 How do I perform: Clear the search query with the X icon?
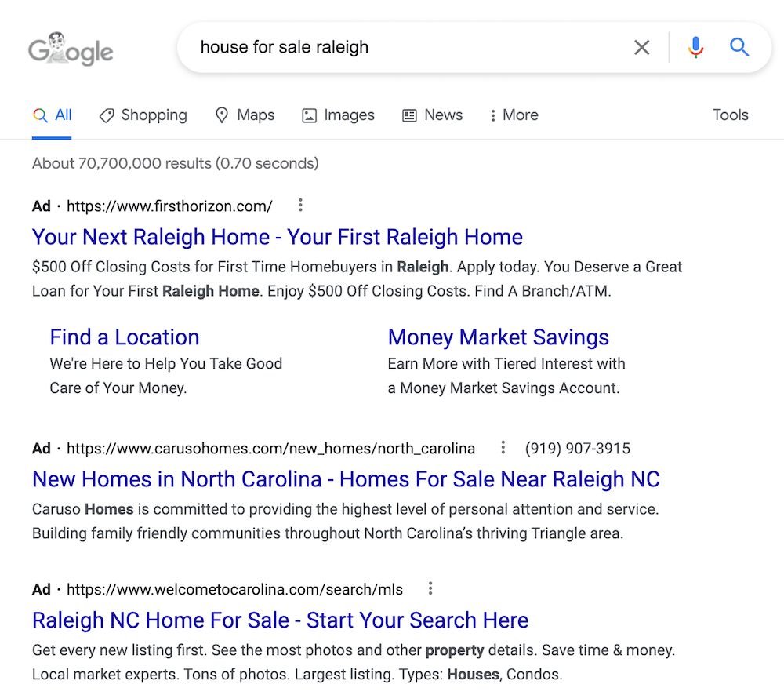click(641, 47)
